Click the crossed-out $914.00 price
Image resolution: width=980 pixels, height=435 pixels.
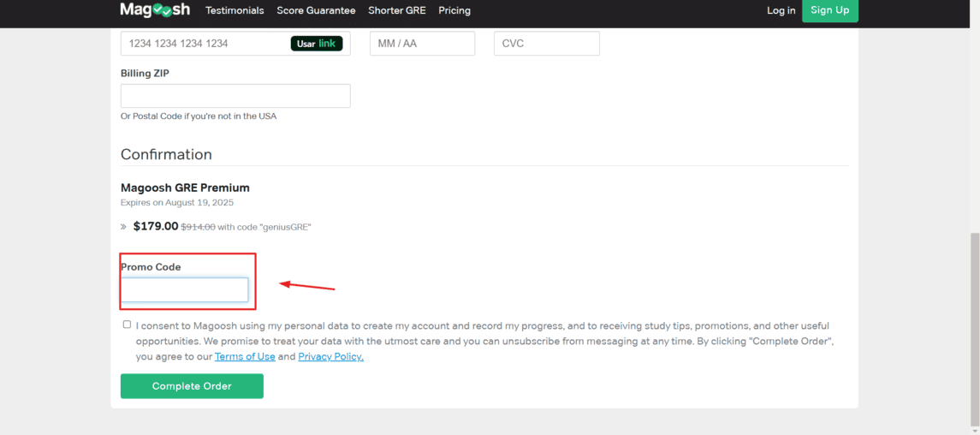coord(198,227)
